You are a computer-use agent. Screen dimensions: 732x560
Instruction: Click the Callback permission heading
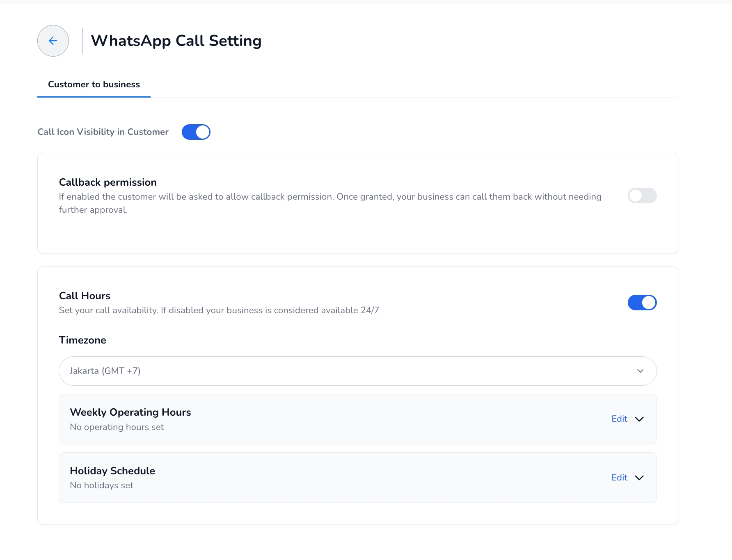point(108,182)
